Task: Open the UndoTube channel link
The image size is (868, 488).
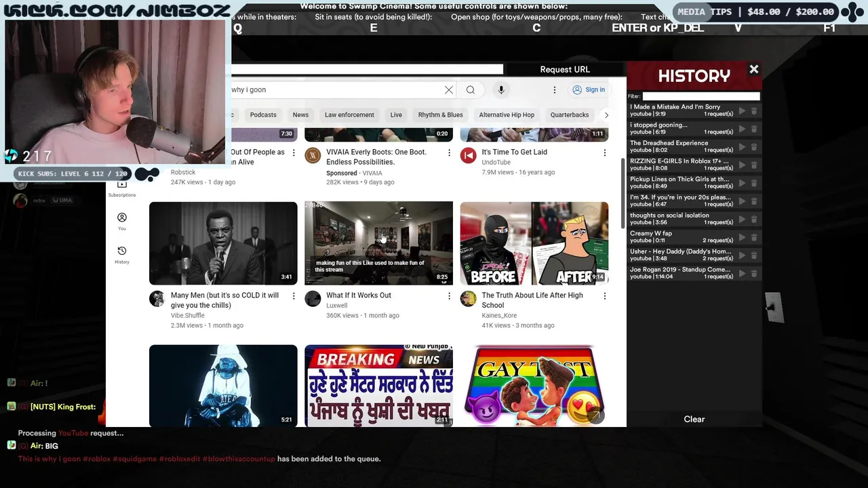Action: pos(496,162)
